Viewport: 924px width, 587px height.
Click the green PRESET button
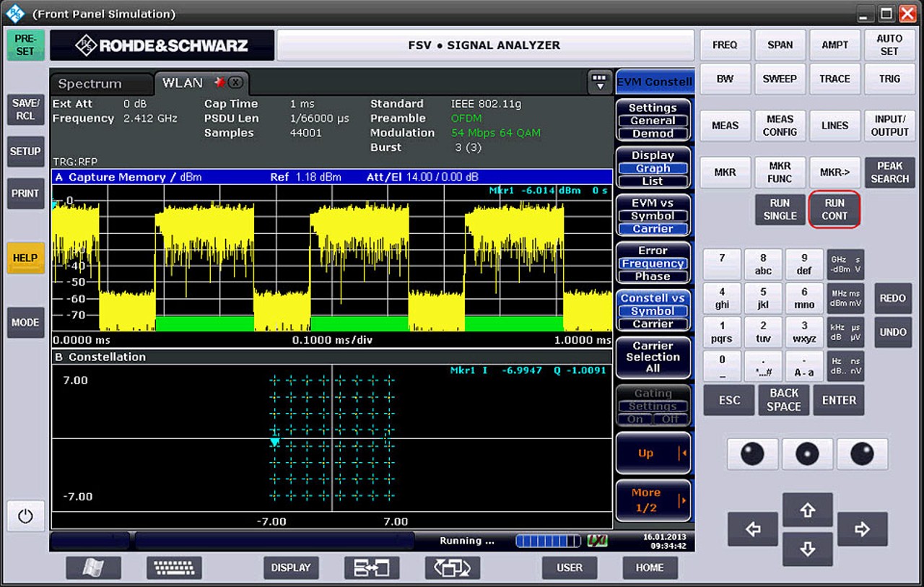(25, 45)
